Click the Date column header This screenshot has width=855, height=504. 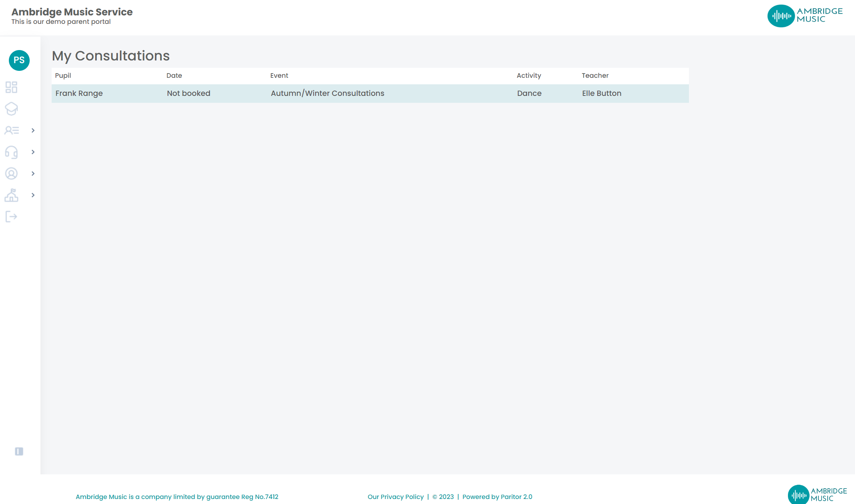[x=174, y=75]
